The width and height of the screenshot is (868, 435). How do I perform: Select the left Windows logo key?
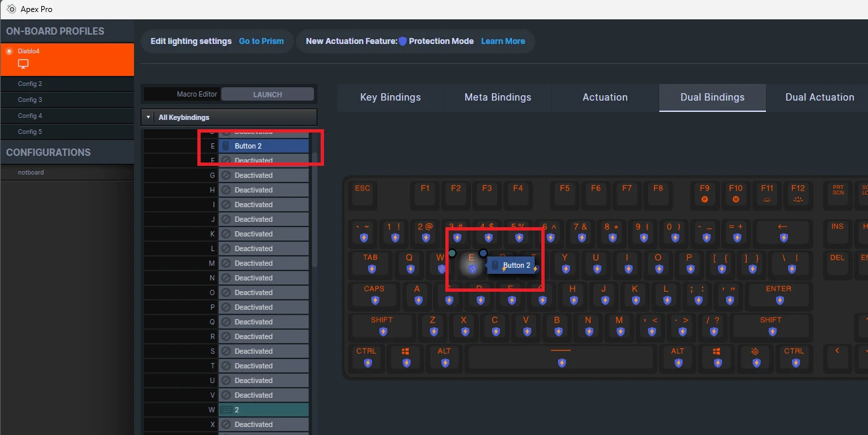click(x=405, y=358)
